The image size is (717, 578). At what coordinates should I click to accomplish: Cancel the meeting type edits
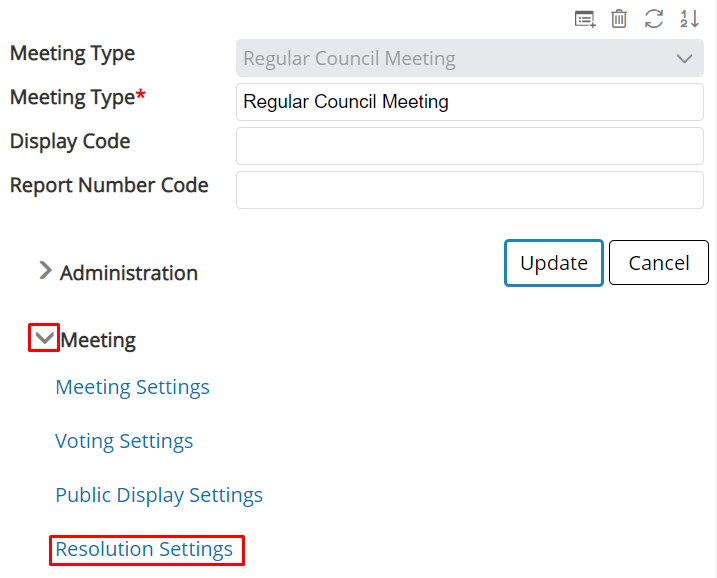pyautogui.click(x=659, y=263)
